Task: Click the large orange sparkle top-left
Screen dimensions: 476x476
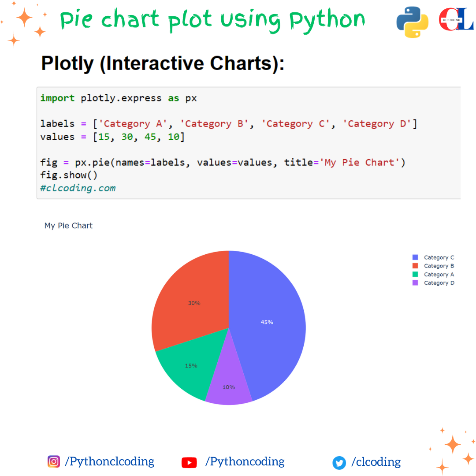Action: click(24, 18)
